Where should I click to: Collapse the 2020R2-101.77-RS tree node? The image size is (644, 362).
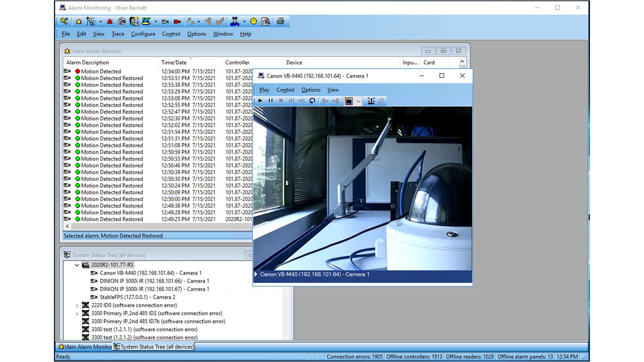(x=77, y=265)
